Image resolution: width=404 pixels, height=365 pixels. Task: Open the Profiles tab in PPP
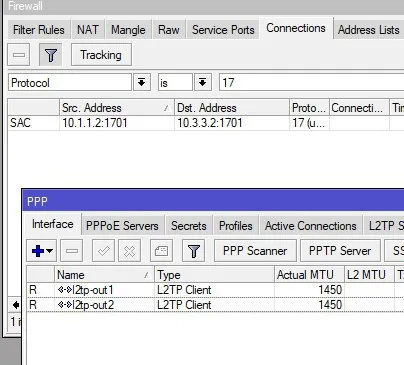coord(236,226)
